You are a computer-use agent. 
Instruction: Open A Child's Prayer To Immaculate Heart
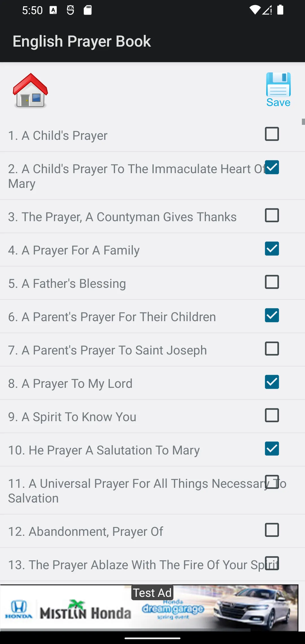pos(137,176)
